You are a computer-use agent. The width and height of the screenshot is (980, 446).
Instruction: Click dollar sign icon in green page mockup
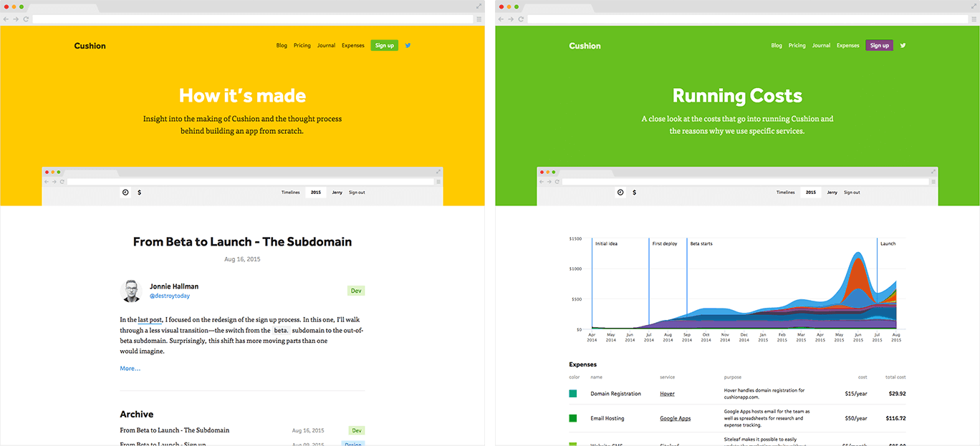(x=634, y=193)
